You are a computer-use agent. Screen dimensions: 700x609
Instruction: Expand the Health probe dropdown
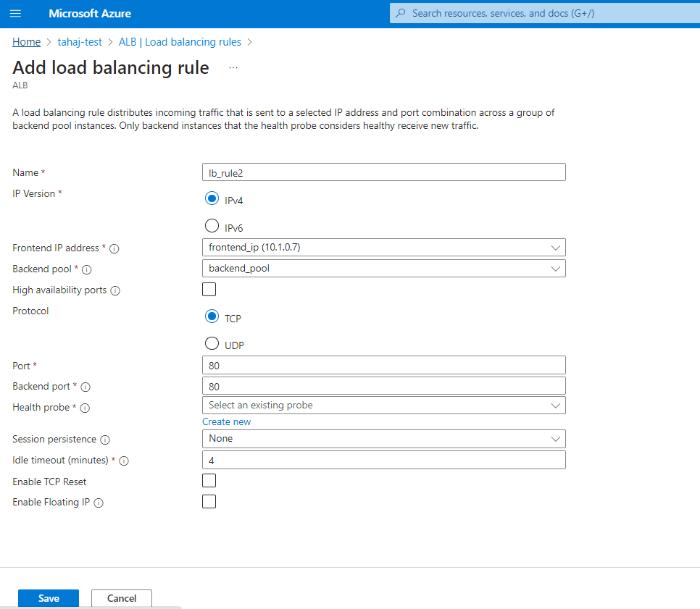pyautogui.click(x=384, y=405)
